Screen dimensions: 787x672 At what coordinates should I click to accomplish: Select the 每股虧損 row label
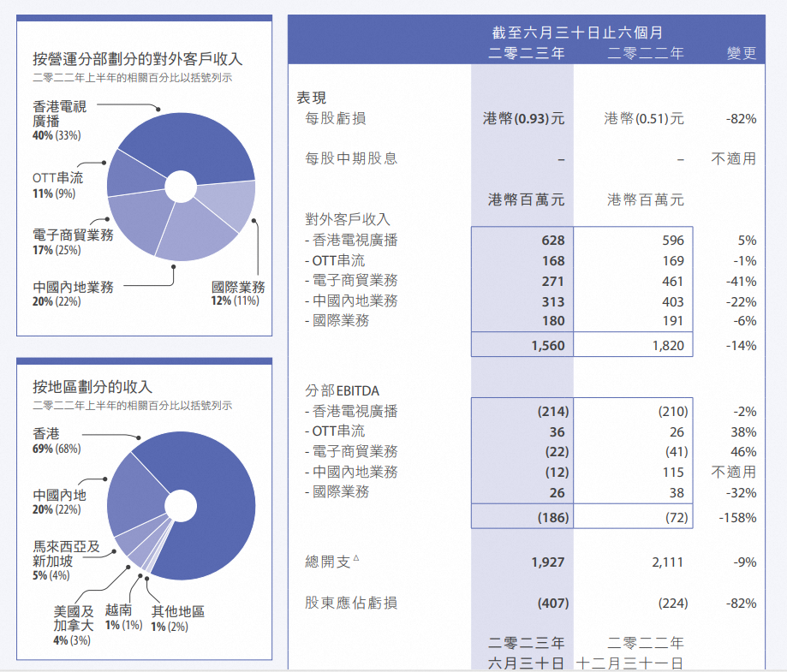coord(335,118)
